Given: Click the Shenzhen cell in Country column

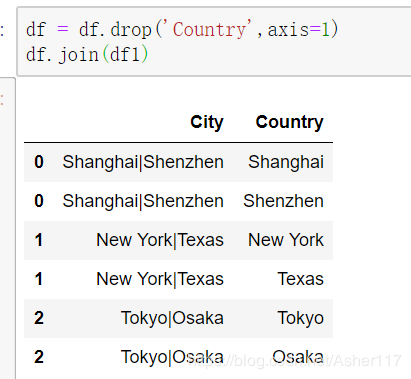Looking at the screenshot, I should 283,201.
